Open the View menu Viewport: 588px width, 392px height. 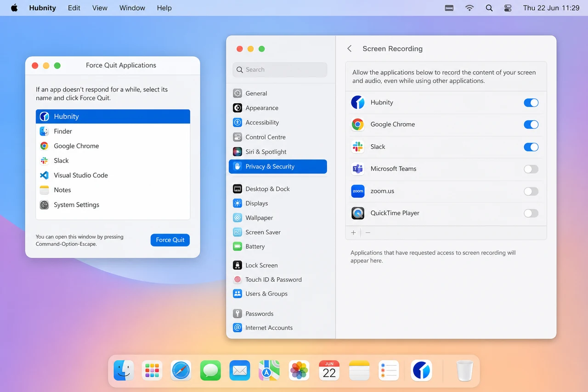[x=100, y=8]
